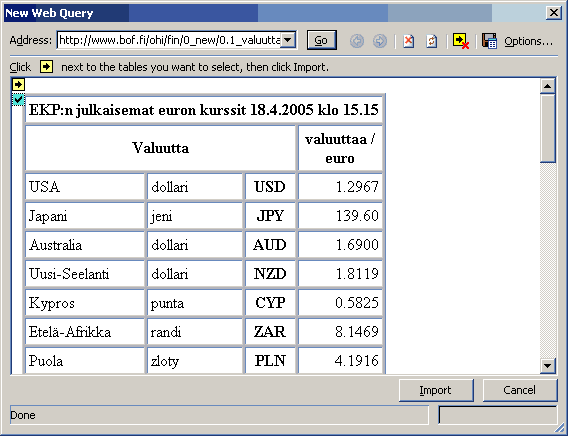Click the 'jeni' table cell

195,216
